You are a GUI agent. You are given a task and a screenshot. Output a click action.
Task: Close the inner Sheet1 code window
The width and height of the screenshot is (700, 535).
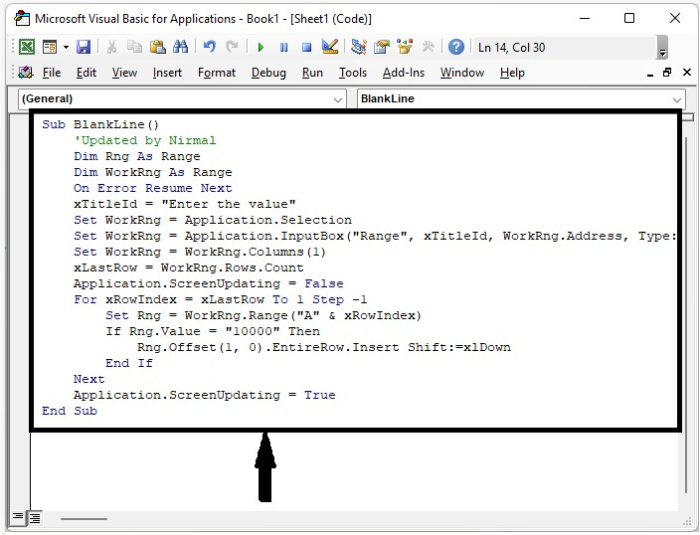(x=687, y=72)
